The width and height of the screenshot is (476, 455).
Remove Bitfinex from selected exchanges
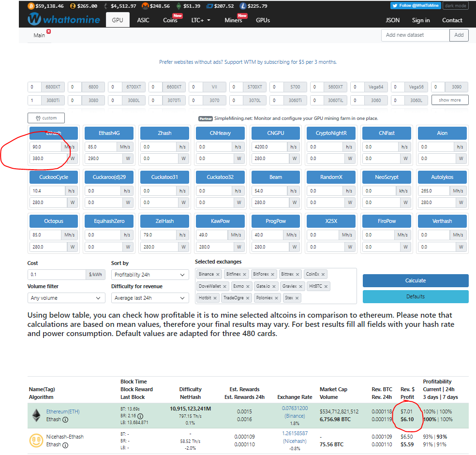pyautogui.click(x=244, y=274)
